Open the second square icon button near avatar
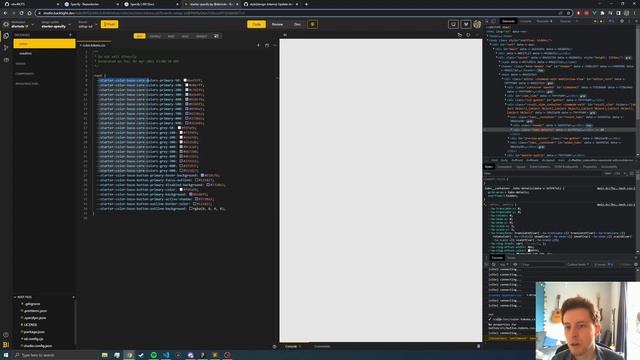 tap(465, 24)
